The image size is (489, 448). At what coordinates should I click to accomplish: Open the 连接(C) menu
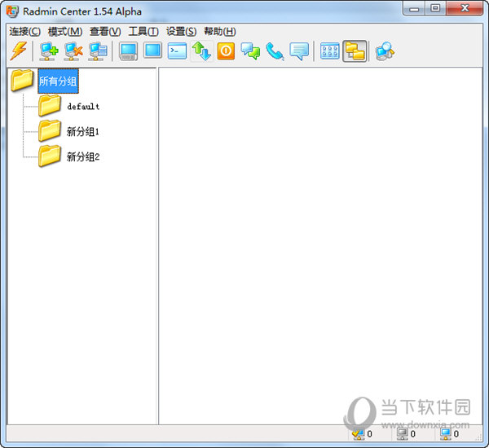click(24, 32)
